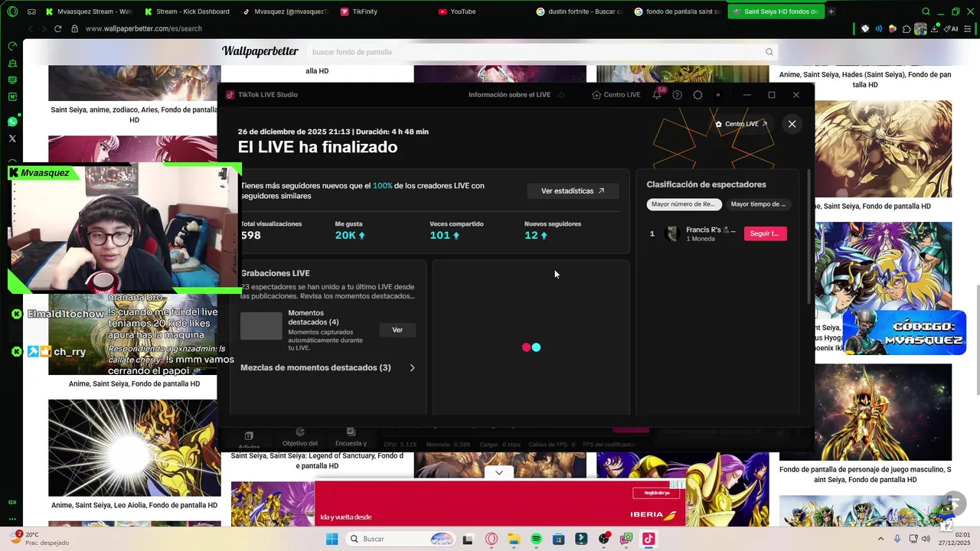This screenshot has width=980, height=551.
Task: Click Regístrate ya in Iberia ad
Action: [x=657, y=493]
